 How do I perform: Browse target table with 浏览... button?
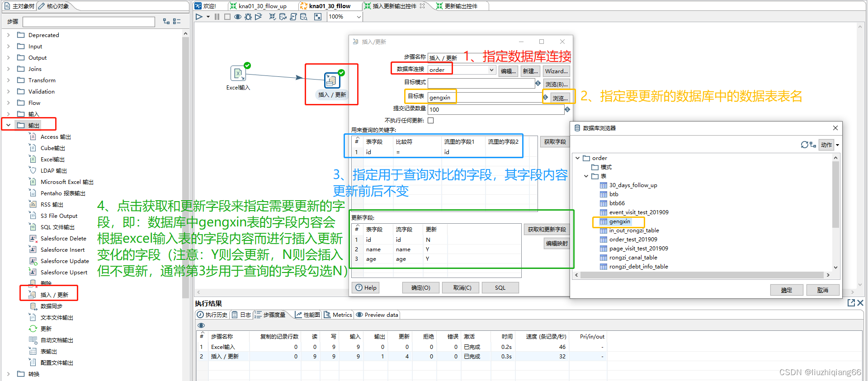[x=560, y=98]
